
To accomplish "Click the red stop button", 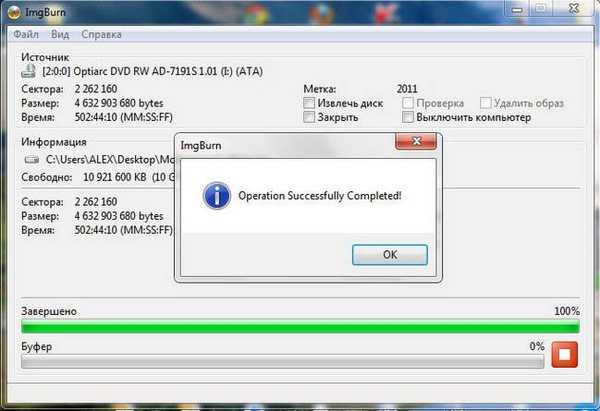I will [564, 354].
